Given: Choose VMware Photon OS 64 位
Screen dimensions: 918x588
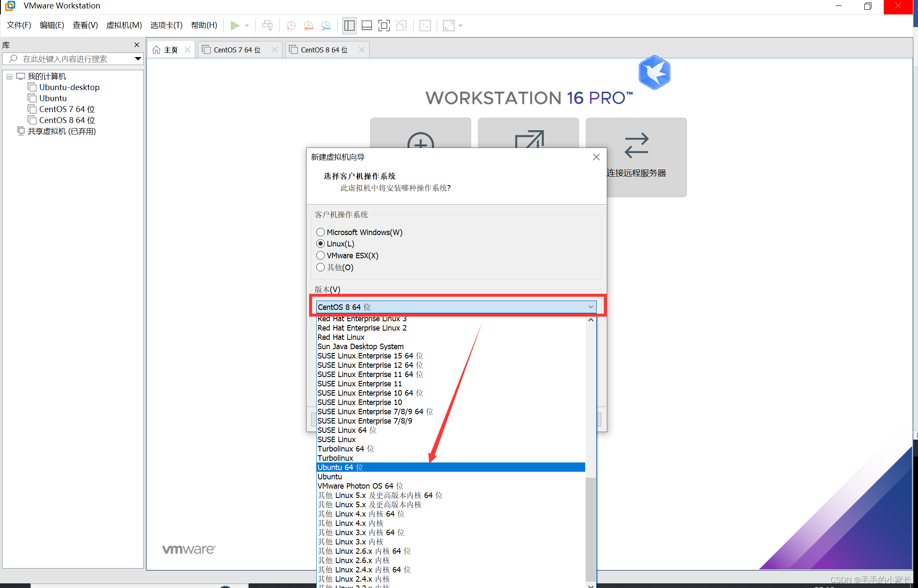Looking at the screenshot, I should 451,486.
